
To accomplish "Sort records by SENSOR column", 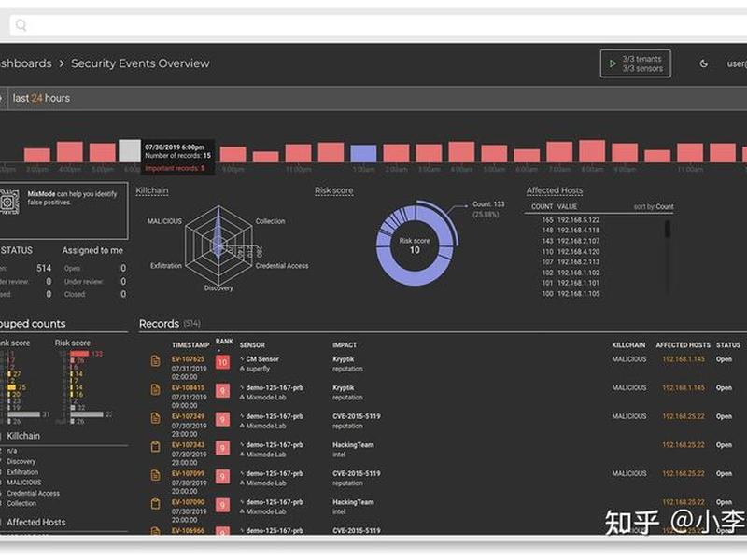I will point(252,344).
